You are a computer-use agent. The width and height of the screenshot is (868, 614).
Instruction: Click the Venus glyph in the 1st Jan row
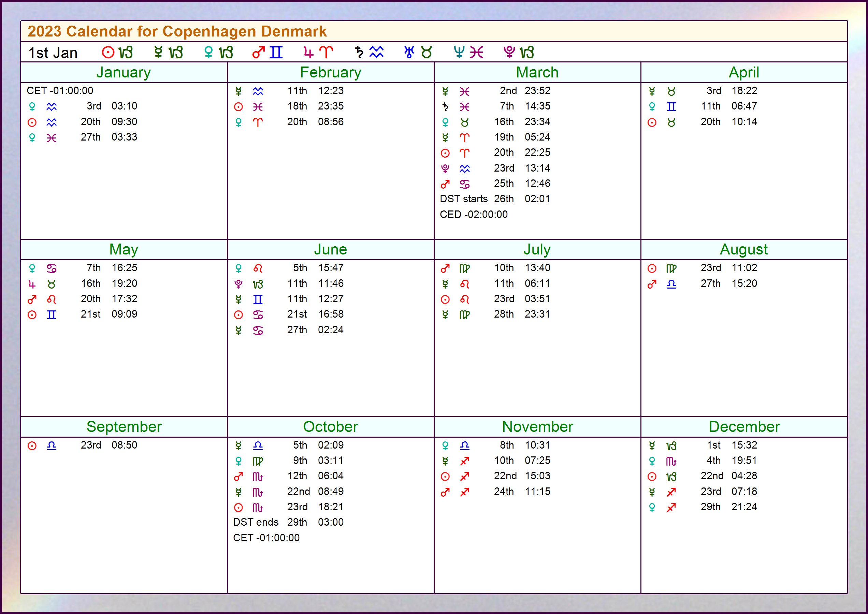[x=208, y=52]
